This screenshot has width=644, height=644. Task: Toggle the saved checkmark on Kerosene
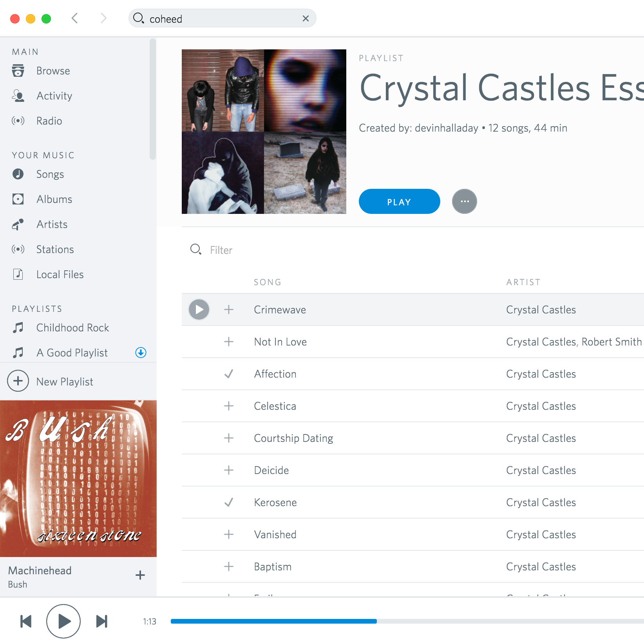[x=229, y=502]
